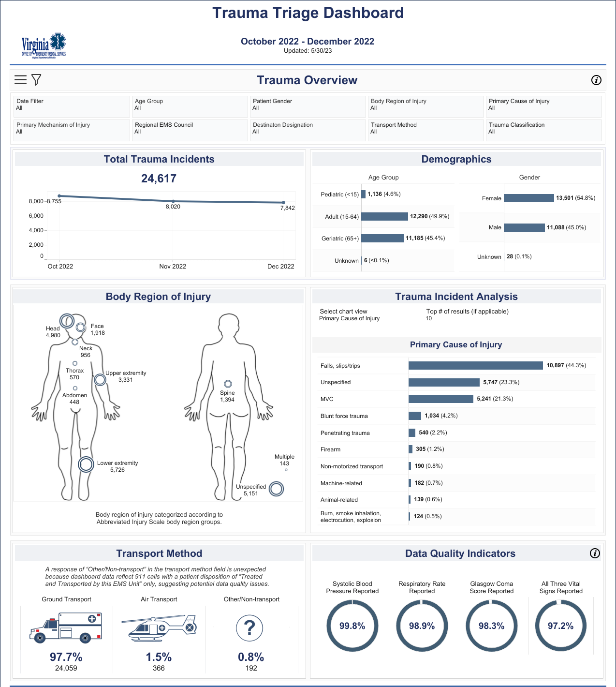The height and width of the screenshot is (687, 616).
Task: Select the Female gender bar
Action: pyautogui.click(x=528, y=198)
